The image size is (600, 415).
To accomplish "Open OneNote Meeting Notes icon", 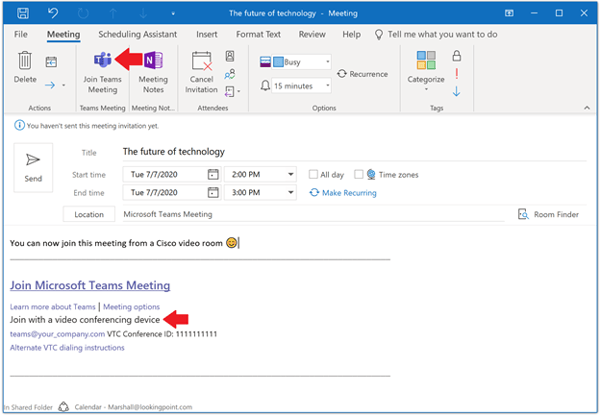I will click(153, 60).
